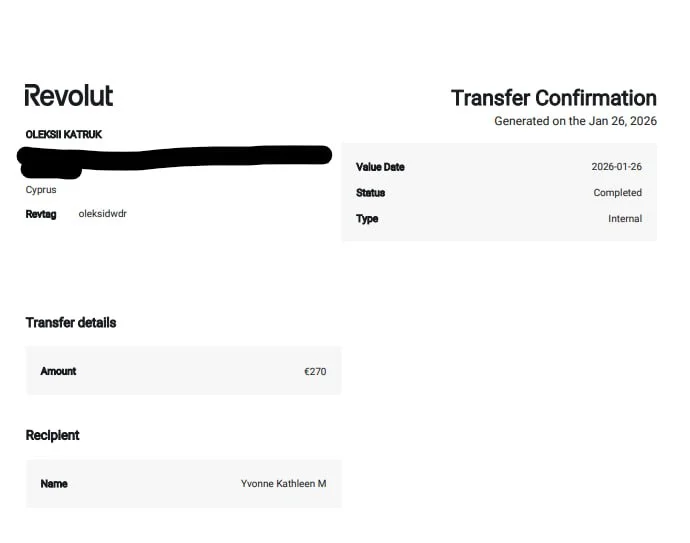Click the Cyprus country text
This screenshot has width=690, height=543.
point(41,189)
